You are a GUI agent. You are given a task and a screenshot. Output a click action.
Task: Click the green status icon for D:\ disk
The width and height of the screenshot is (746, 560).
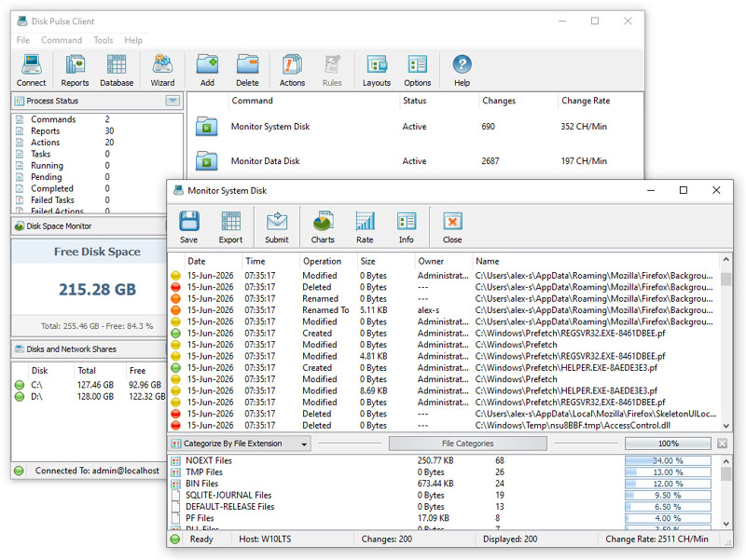pos(20,396)
